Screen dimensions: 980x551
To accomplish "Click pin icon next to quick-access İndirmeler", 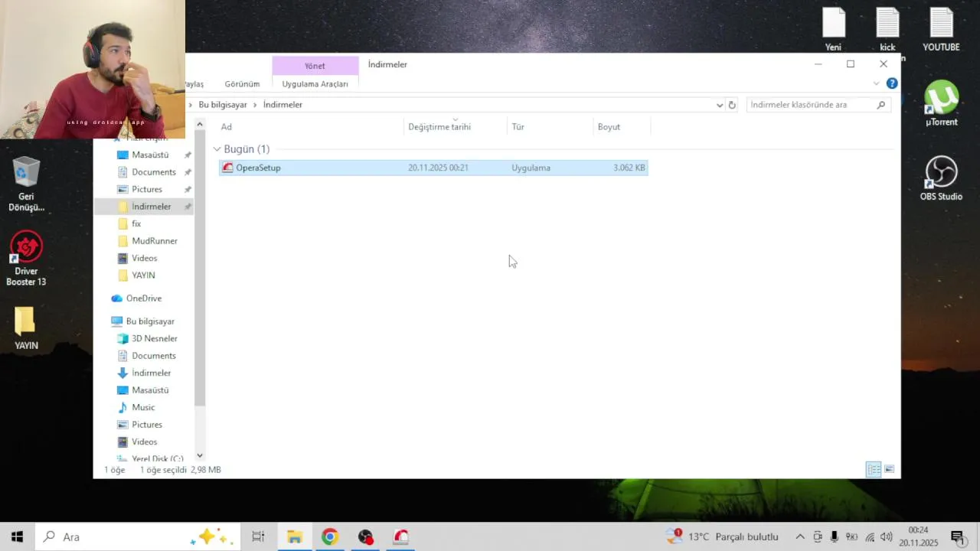I will pyautogui.click(x=188, y=207).
